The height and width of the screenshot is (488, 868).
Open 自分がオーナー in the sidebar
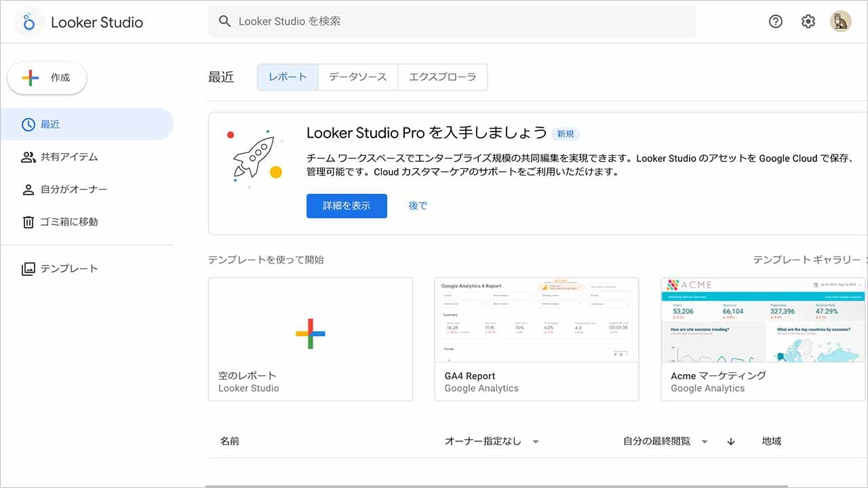pos(87,189)
